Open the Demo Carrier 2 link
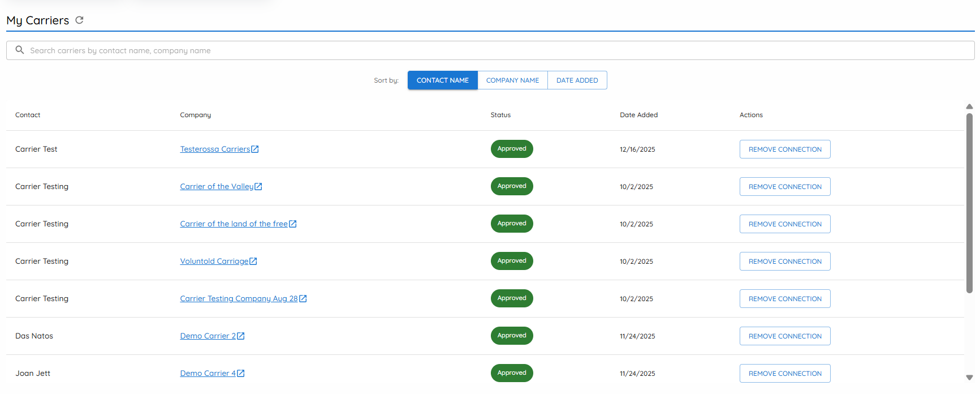The image size is (980, 394). click(208, 336)
